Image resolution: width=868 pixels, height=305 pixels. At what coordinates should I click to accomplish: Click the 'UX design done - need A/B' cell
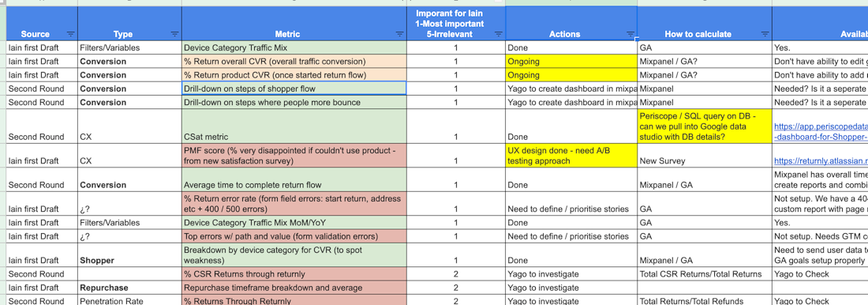point(571,156)
